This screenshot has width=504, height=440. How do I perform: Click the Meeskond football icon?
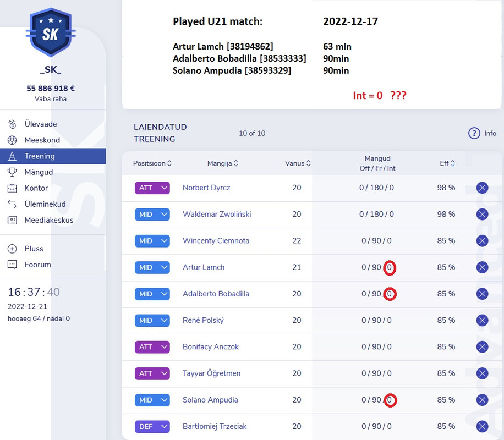(12, 140)
